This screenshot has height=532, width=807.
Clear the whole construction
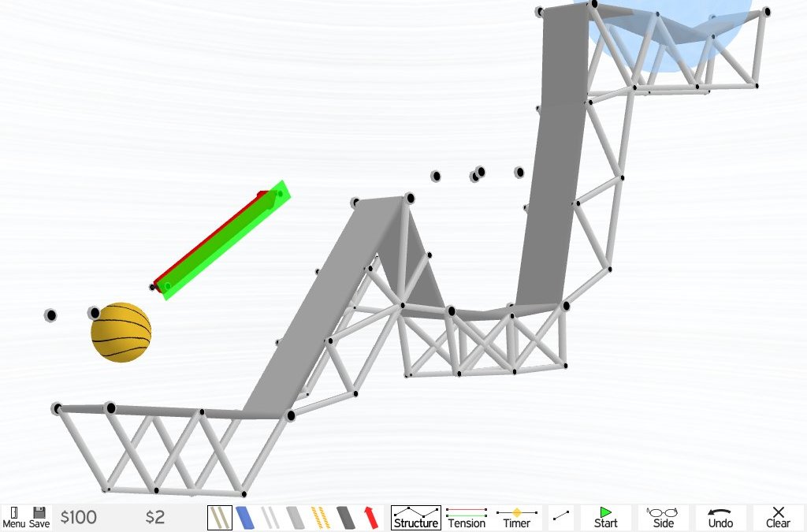[778, 518]
